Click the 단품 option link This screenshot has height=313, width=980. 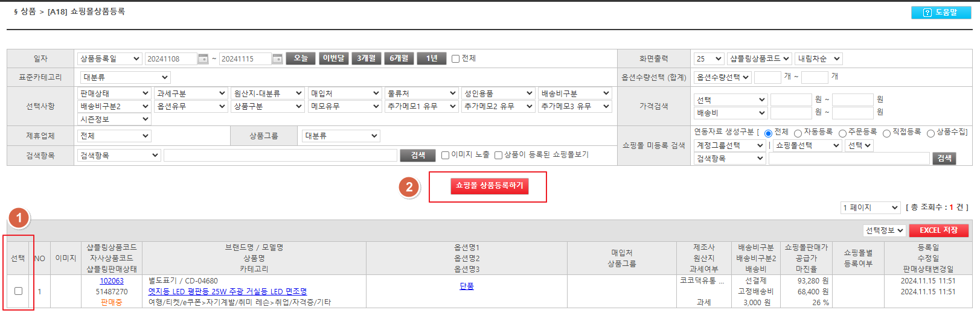pyautogui.click(x=467, y=286)
